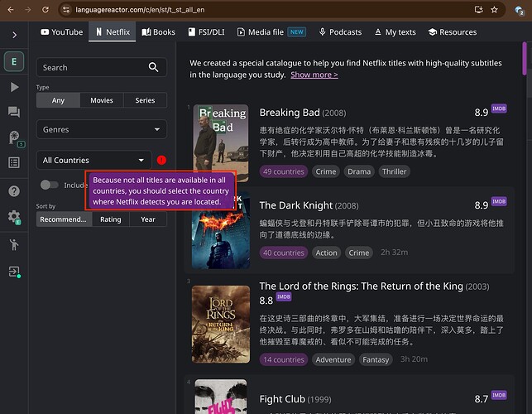This screenshot has height=414, width=532.
Task: Toggle the Include switch
Action: coord(49,185)
